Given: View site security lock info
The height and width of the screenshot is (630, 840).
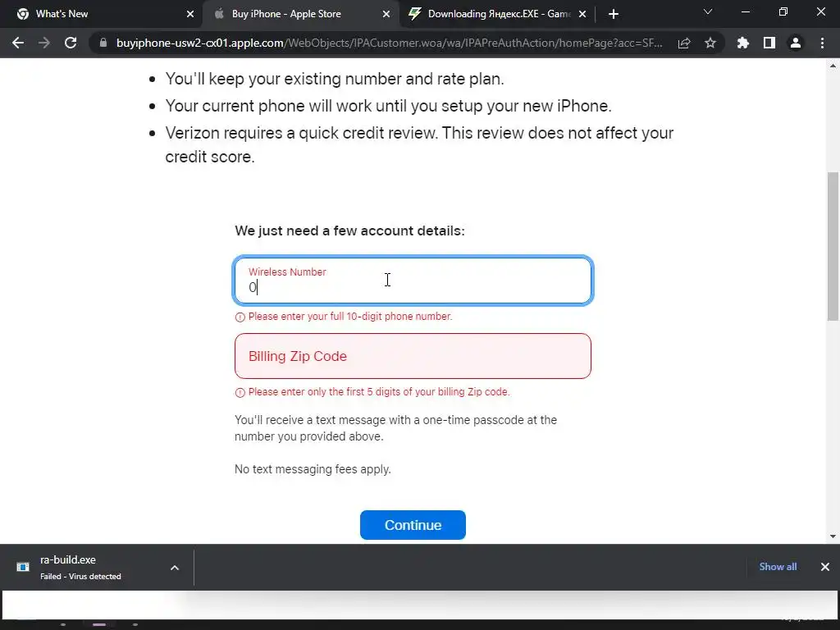Looking at the screenshot, I should click(103, 43).
